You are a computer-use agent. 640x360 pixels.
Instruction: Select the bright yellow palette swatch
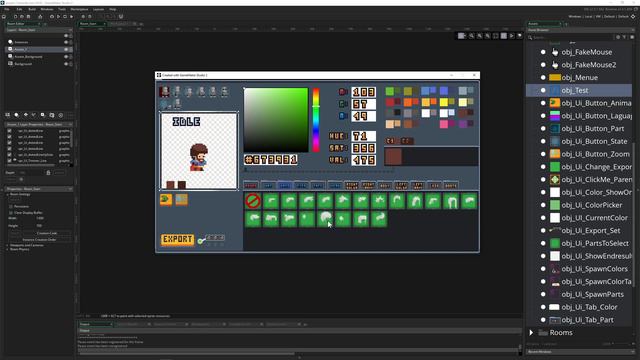click(x=444, y=102)
